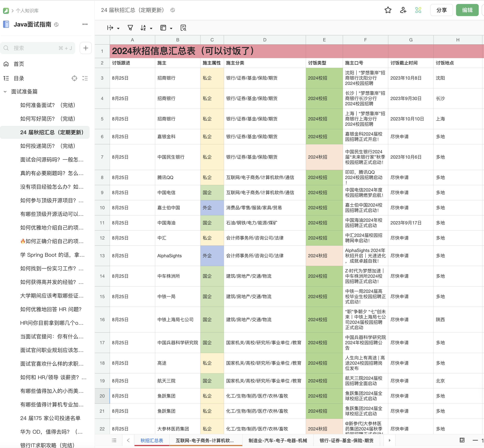Click the 2024秋招信息汇总表 title cell

pos(207,51)
